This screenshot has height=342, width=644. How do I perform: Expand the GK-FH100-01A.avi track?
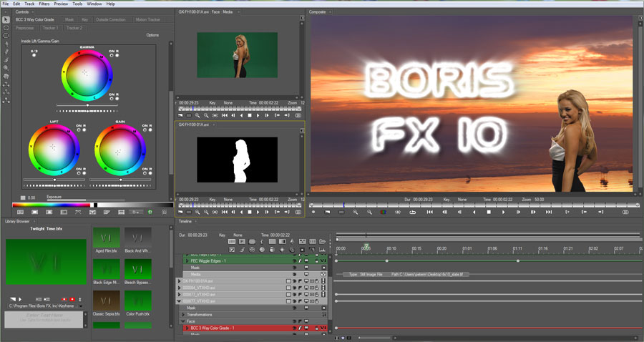(180, 281)
